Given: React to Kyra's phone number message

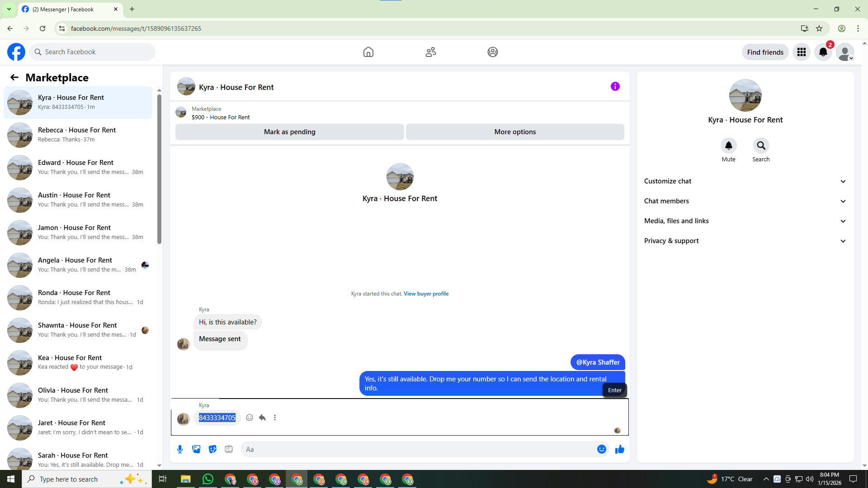Looking at the screenshot, I should pyautogui.click(x=250, y=418).
